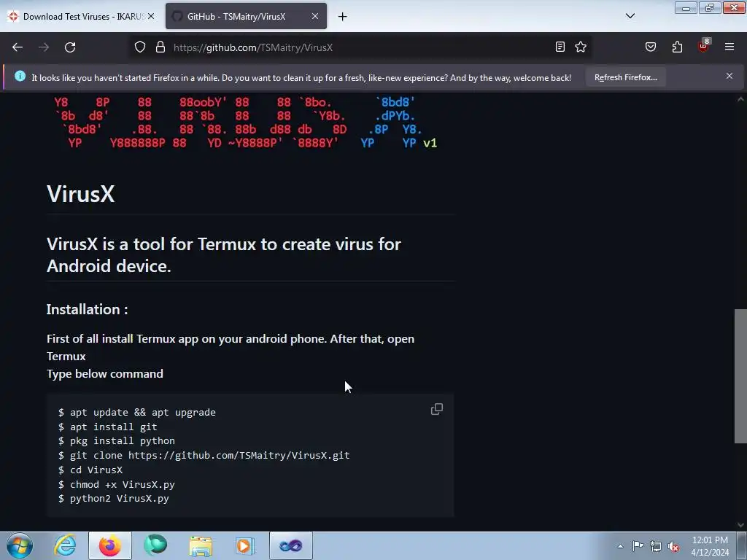Screen dimensions: 747x560
Task: Open Windows Explorer folder on taskbar
Action: click(201, 545)
